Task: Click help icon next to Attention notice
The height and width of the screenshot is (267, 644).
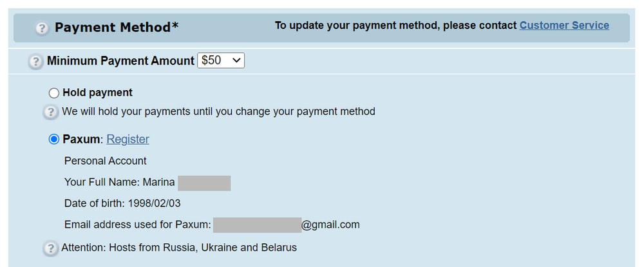Action: [50, 248]
